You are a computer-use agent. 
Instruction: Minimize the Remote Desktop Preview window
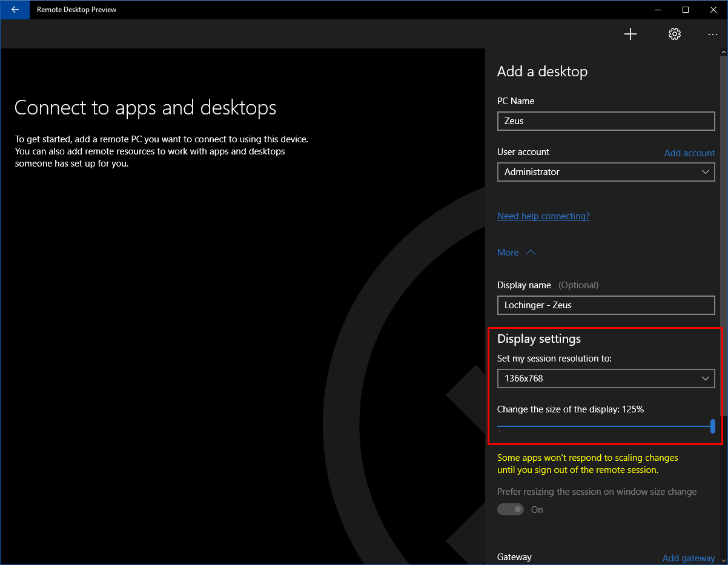(x=658, y=10)
